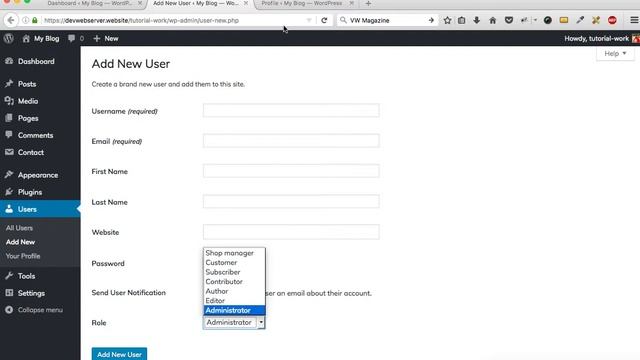Open Howdy, tutorial-work account menu
The image size is (640, 360).
[x=602, y=38]
